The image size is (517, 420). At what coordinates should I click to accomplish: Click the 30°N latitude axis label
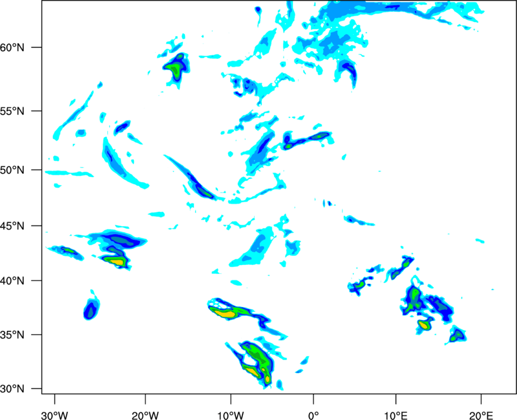pos(12,389)
